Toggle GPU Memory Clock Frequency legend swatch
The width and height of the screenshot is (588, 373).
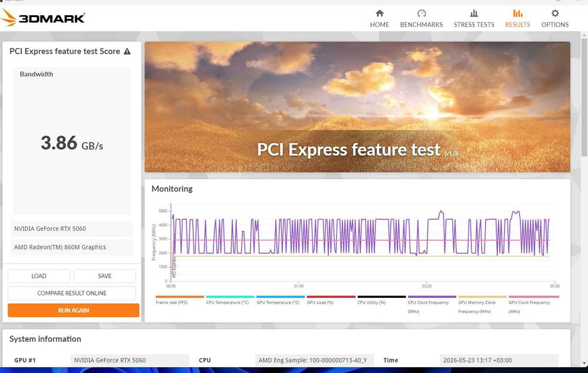tap(482, 297)
